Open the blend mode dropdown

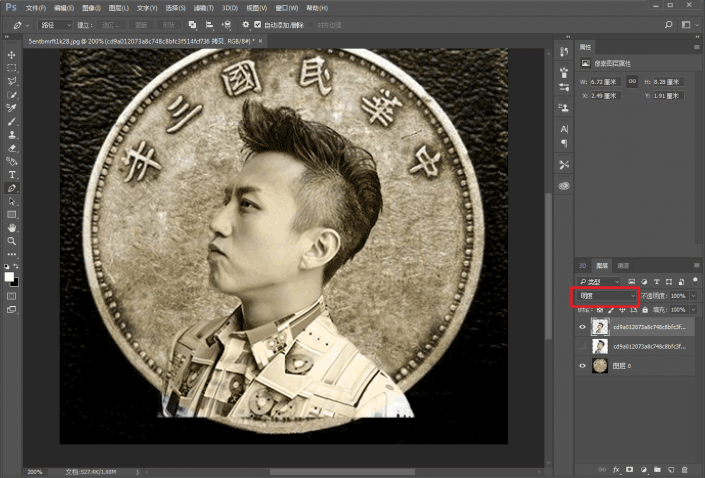click(607, 296)
